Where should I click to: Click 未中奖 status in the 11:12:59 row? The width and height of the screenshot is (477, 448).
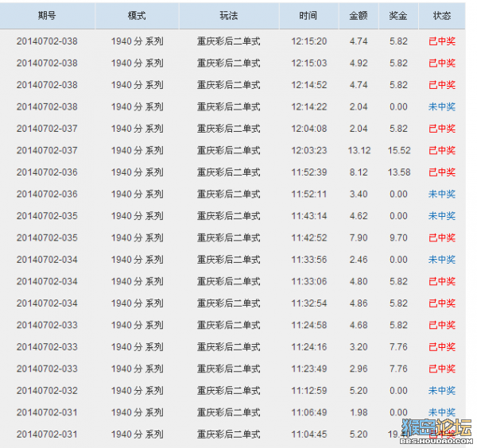point(442,391)
